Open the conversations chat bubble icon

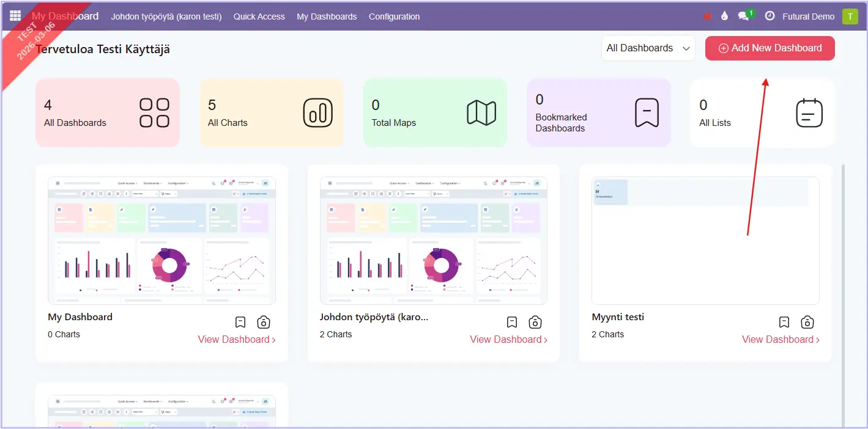(x=744, y=16)
